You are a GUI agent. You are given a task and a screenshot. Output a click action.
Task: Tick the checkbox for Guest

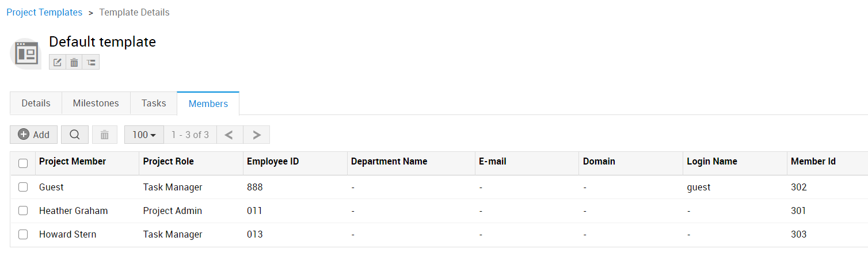pyautogui.click(x=23, y=187)
